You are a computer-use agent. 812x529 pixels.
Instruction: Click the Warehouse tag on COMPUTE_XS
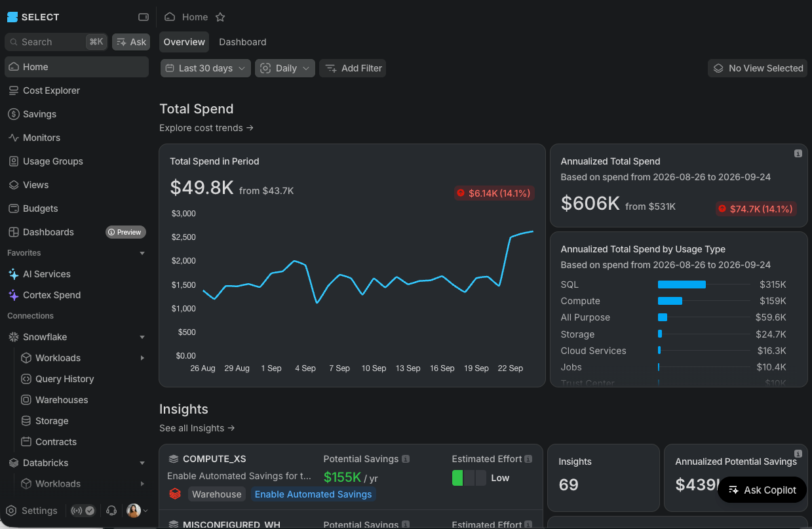click(x=217, y=494)
